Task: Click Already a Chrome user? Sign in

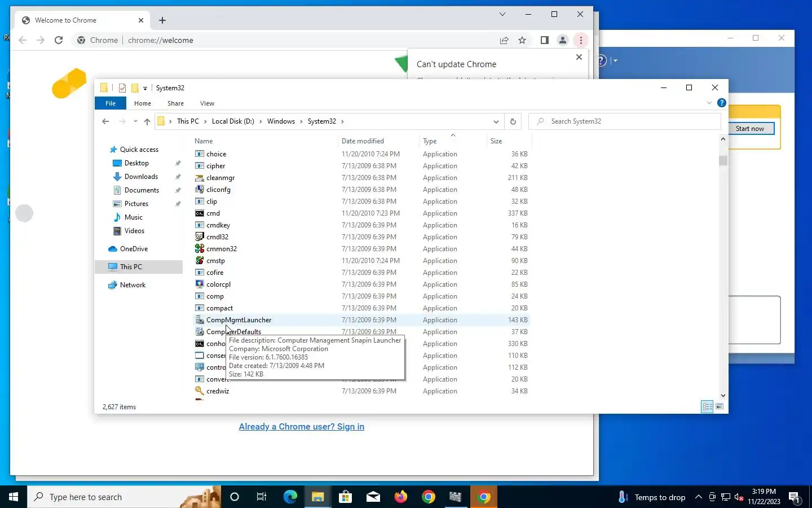Action: 302,427
